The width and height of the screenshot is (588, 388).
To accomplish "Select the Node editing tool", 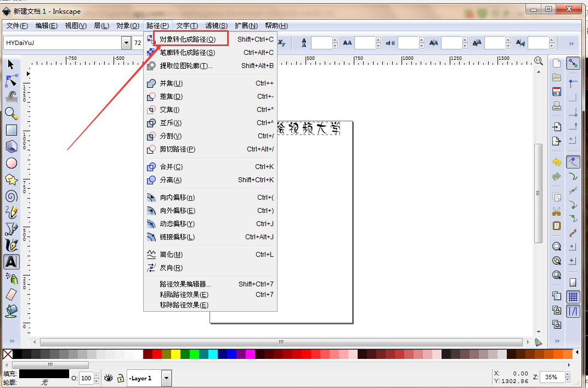I will tap(11, 81).
